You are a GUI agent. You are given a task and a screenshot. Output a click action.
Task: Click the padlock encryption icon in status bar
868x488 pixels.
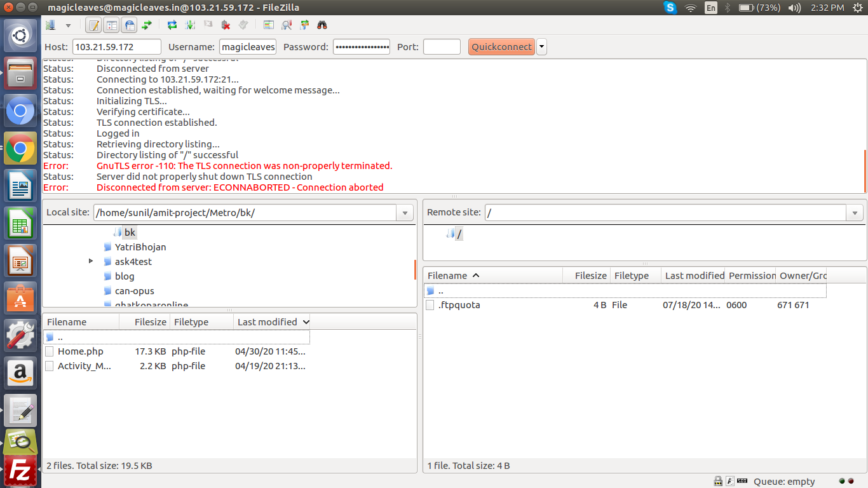tap(717, 481)
